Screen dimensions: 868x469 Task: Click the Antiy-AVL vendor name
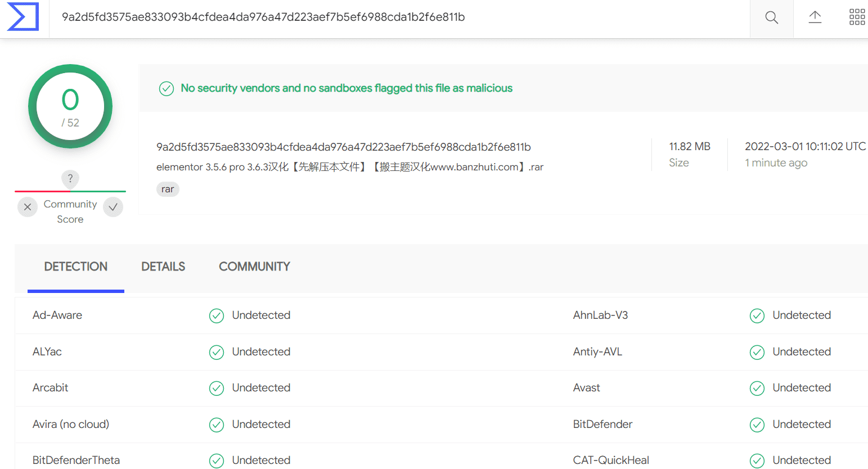point(597,352)
